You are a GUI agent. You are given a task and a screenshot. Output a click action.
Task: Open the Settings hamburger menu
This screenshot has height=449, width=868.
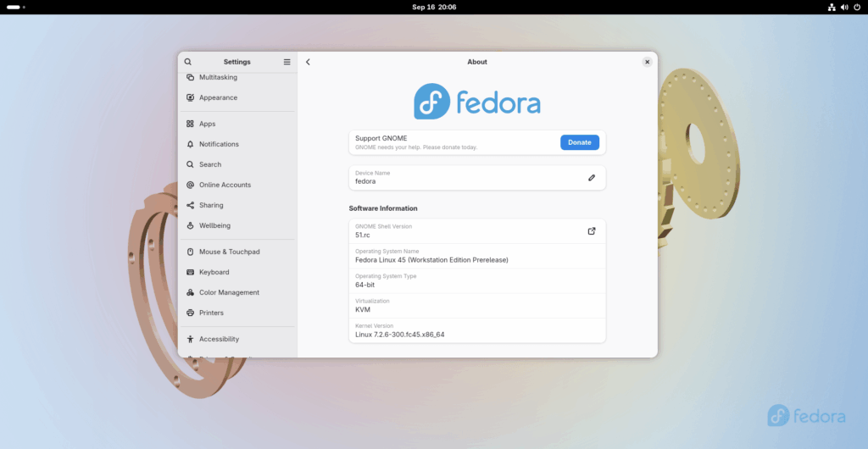(287, 62)
